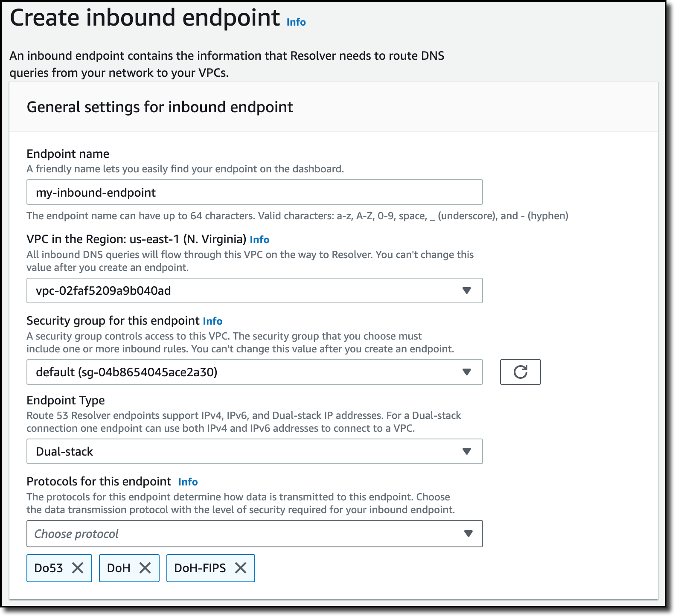This screenshot has width=675, height=616.
Task: Remove the DoH-FIPS protocol tag
Action: click(241, 568)
